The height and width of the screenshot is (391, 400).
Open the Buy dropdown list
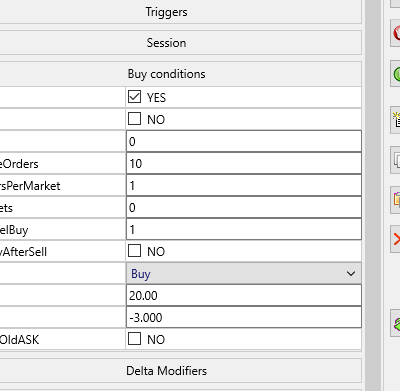coord(244,273)
